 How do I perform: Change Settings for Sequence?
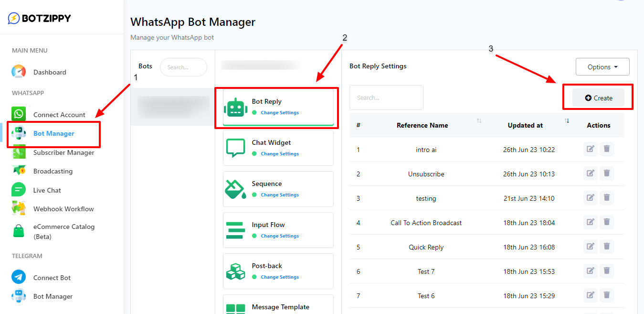click(x=280, y=195)
